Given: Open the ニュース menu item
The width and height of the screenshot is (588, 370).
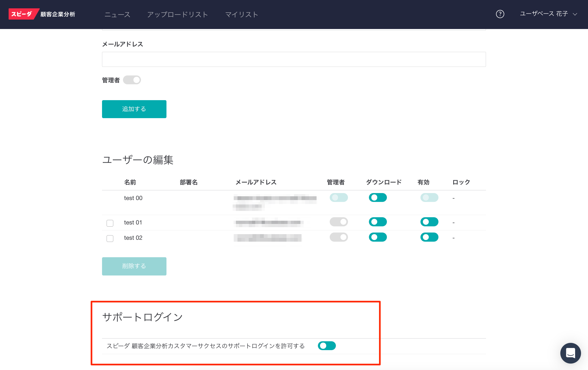Looking at the screenshot, I should (117, 14).
